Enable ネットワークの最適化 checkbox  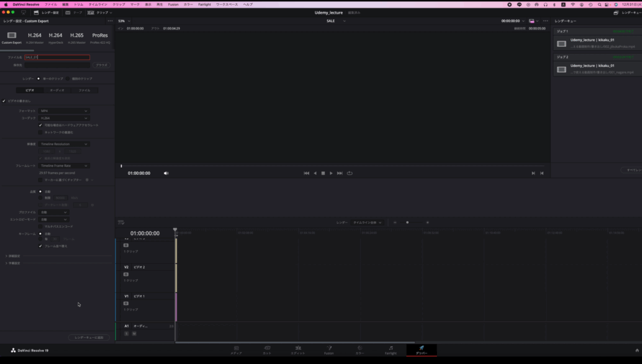tap(40, 132)
